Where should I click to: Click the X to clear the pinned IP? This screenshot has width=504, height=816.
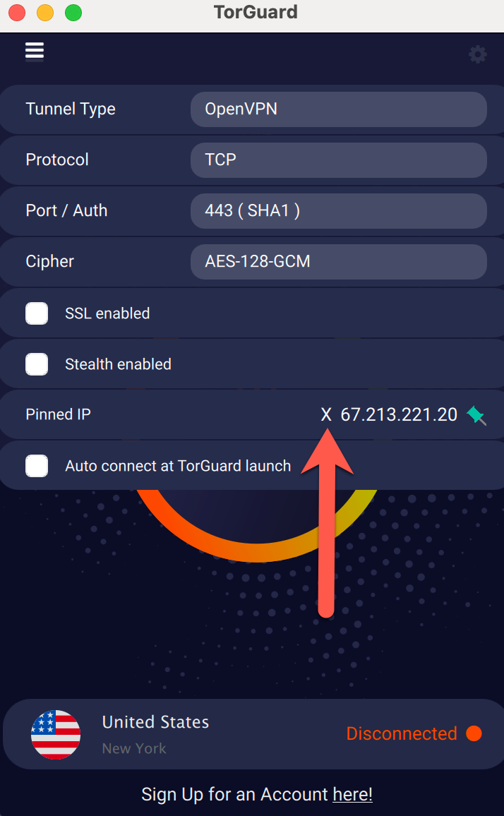325,414
